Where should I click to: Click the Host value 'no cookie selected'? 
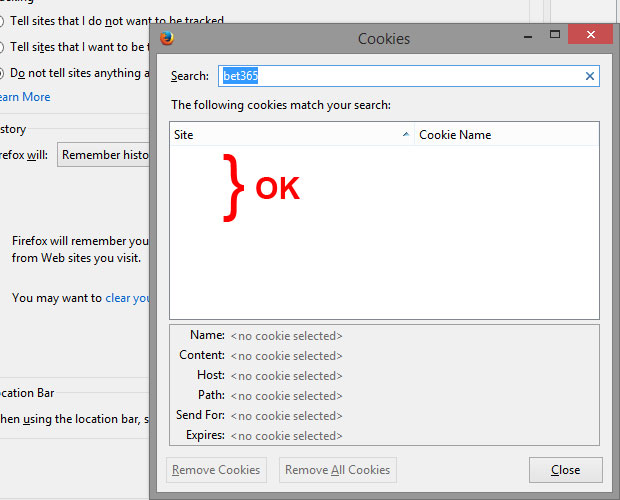point(286,376)
